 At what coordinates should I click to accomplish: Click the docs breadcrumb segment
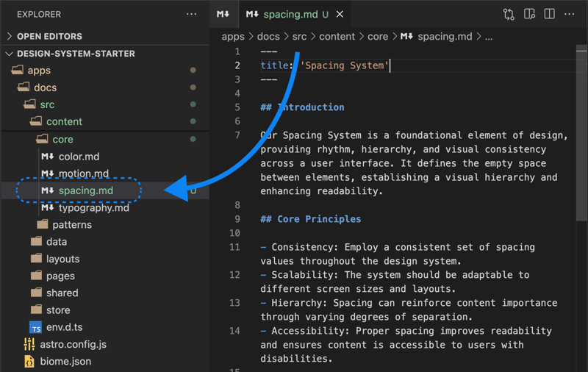[x=268, y=37]
